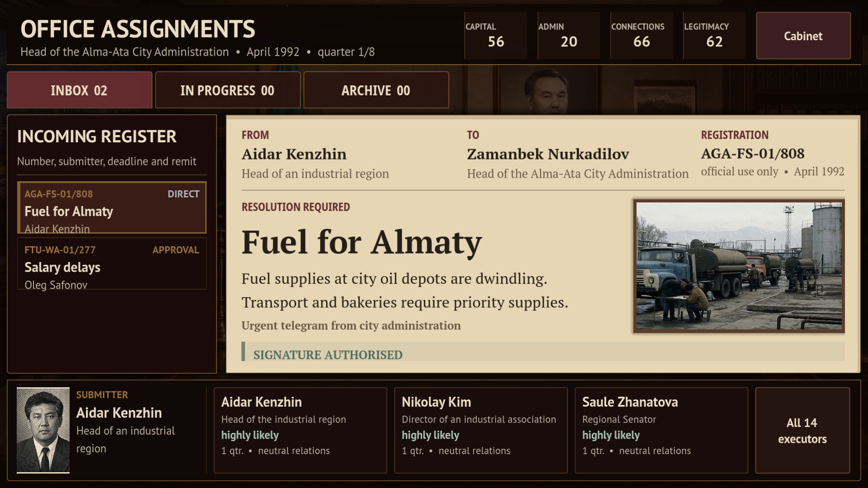The image size is (868, 488).
Task: Open the Cabinet button
Action: (x=803, y=36)
